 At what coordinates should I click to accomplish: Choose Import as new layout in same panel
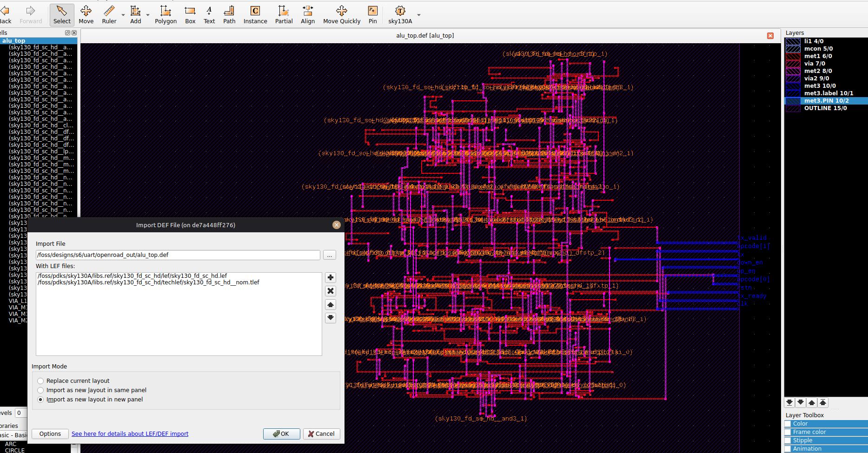(x=40, y=390)
